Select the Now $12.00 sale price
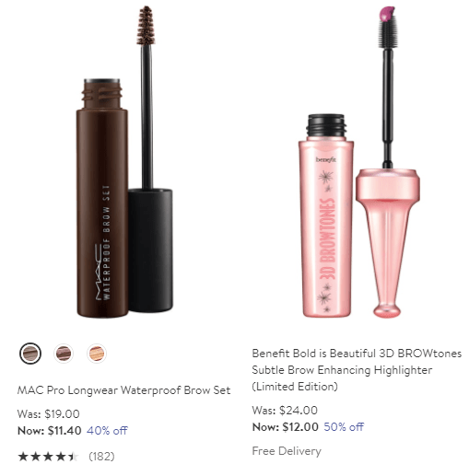 click(x=285, y=427)
